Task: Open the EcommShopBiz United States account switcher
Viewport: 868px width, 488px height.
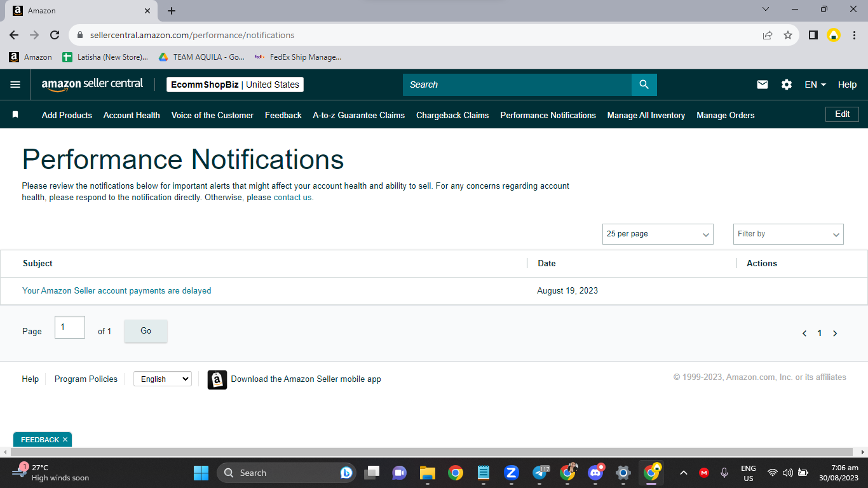Action: (x=235, y=85)
